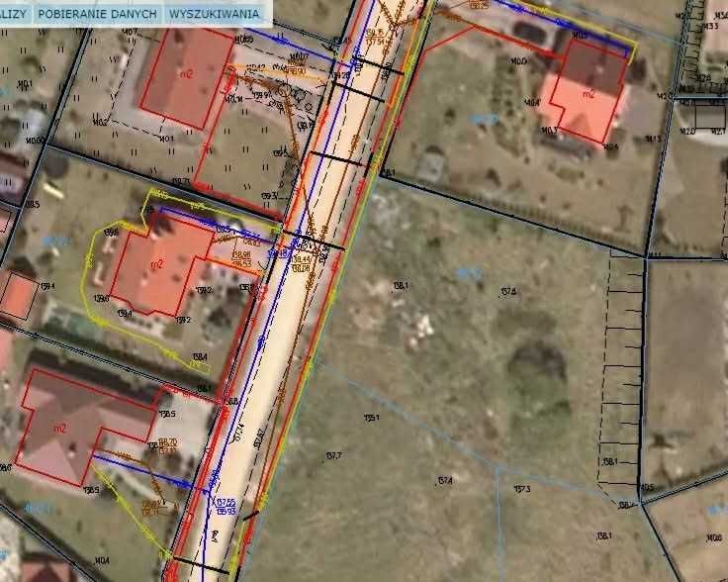This screenshot has height=582, width=728.
Task: Select m2 building enclosed by yellow line
Action: click(157, 264)
